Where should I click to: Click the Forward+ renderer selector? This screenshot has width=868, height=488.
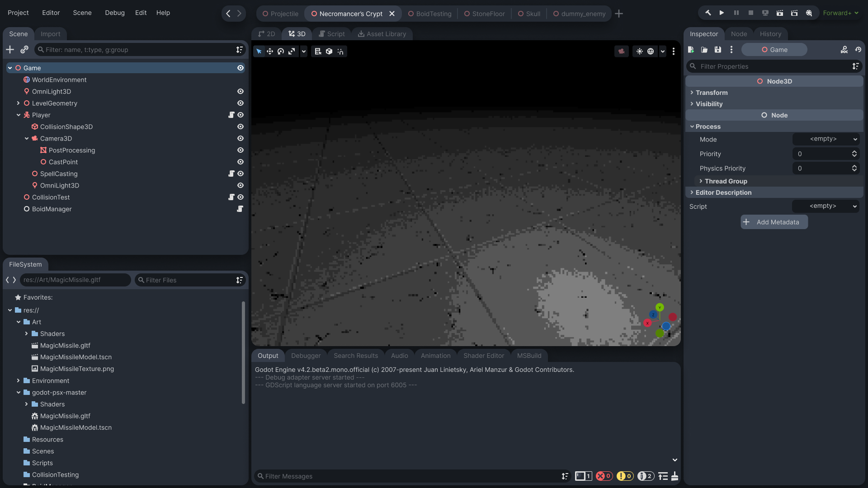840,13
